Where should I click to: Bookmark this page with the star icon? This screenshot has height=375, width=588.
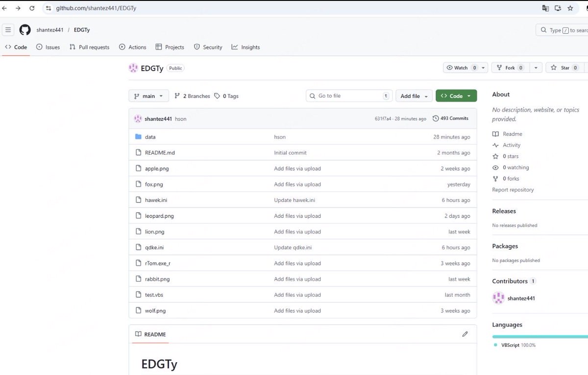tap(570, 8)
